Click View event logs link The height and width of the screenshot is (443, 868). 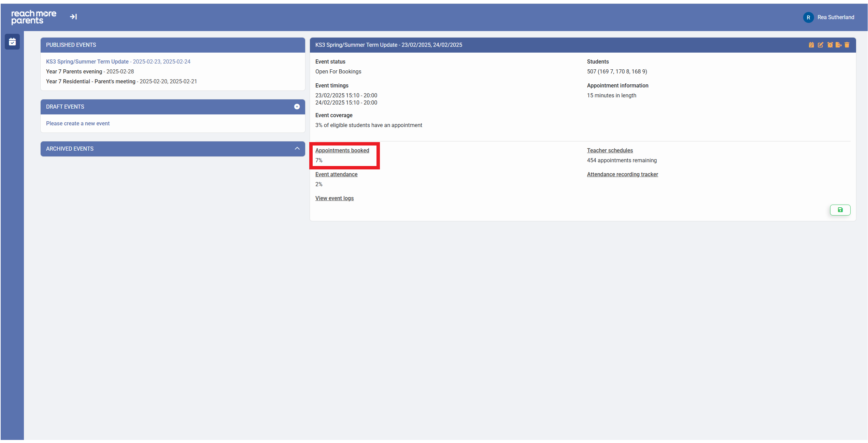(x=334, y=198)
